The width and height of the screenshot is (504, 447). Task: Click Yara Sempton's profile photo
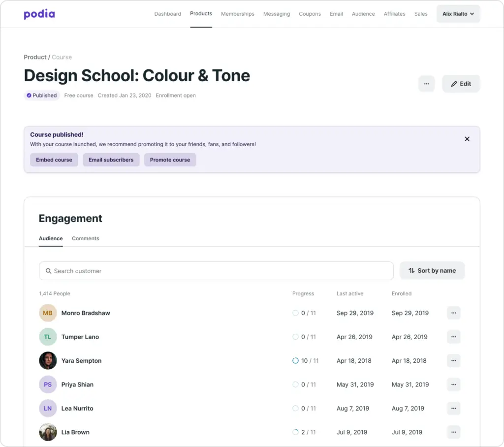(x=48, y=361)
